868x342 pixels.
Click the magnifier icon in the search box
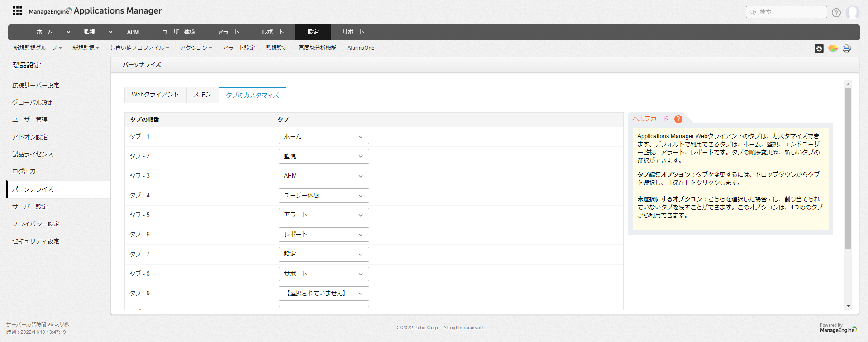[x=753, y=12]
